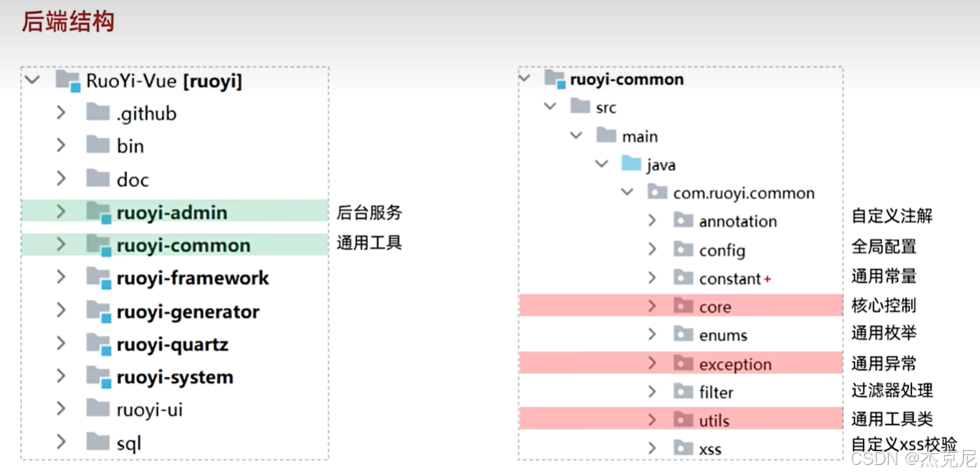Select the ruoyi-system tree row label
This screenshot has height=475, width=980.
[174, 378]
